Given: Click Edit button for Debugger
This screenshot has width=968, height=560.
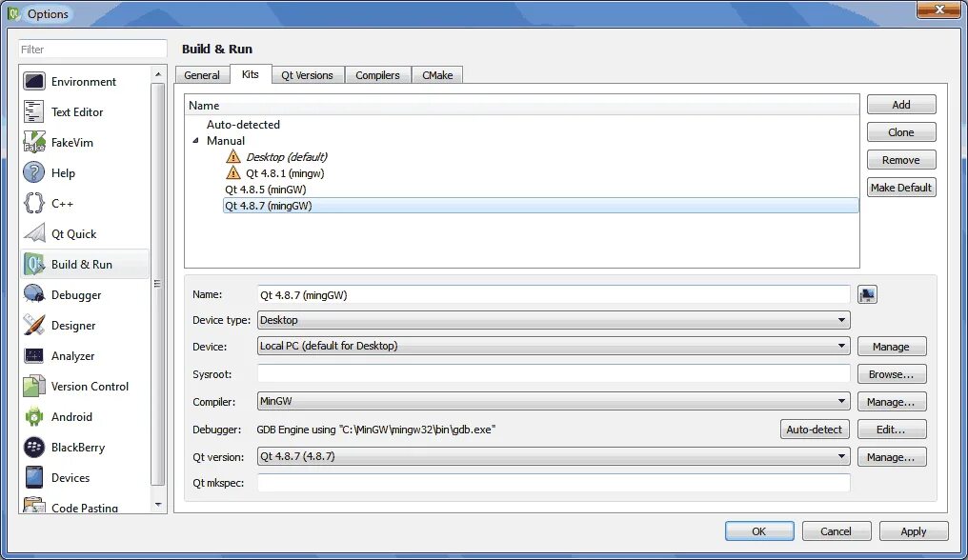Looking at the screenshot, I should (x=892, y=430).
